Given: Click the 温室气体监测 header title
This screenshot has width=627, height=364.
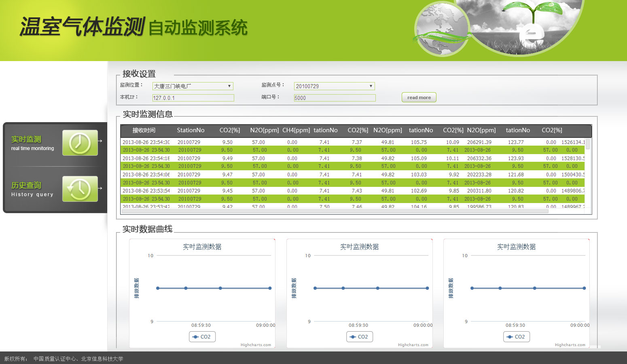Looking at the screenshot, I should [82, 27].
